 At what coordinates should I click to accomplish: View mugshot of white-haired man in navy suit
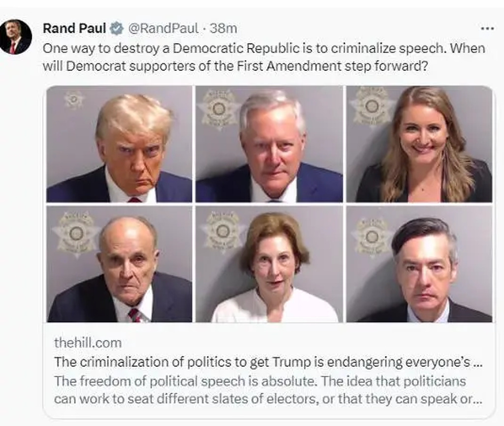(x=269, y=144)
